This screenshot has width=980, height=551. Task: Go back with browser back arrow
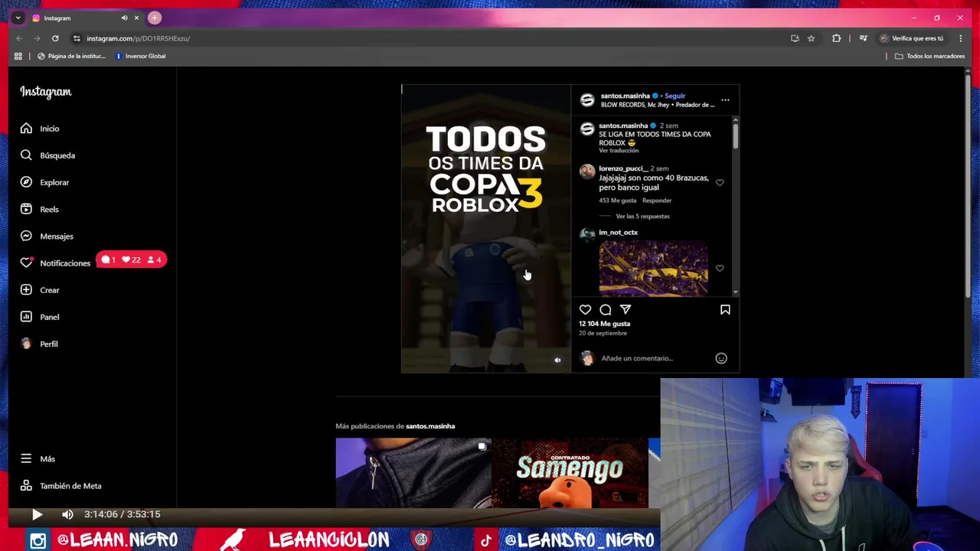coord(19,38)
